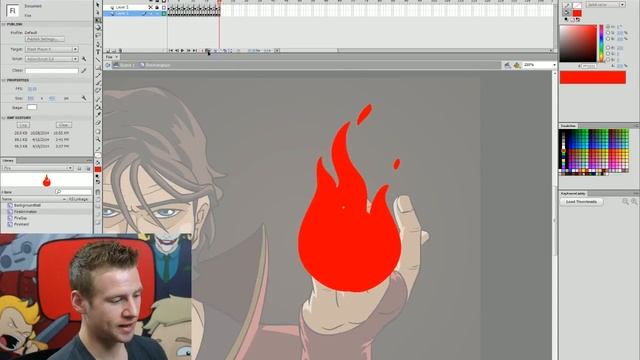Click the Clear button under SWF History
Viewport: 640px width, 360px height.
[x=63, y=125]
